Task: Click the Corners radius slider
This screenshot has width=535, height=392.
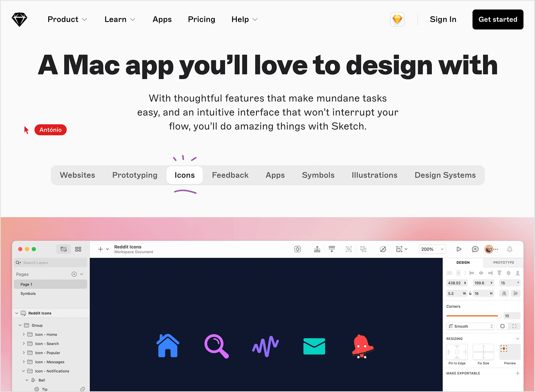Action: [x=474, y=316]
